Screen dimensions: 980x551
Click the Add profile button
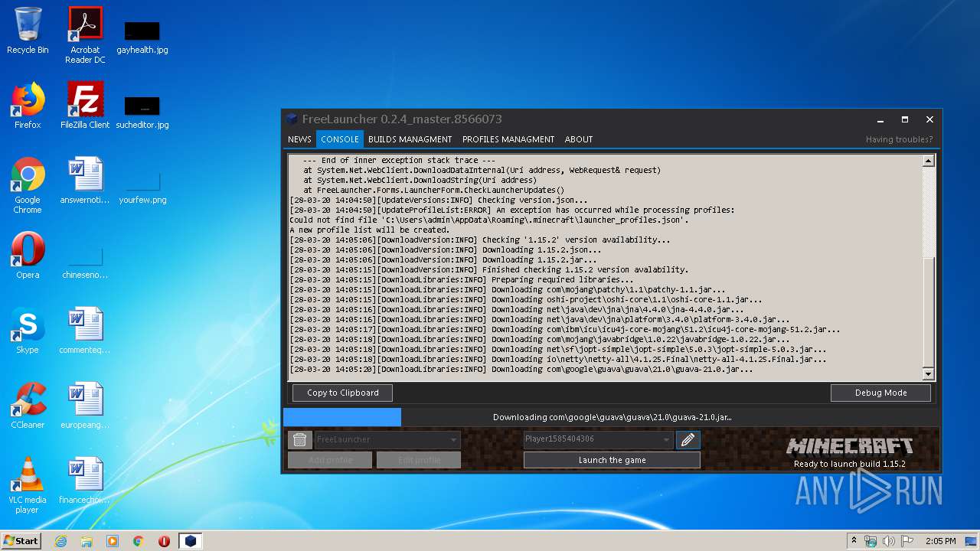tap(330, 460)
